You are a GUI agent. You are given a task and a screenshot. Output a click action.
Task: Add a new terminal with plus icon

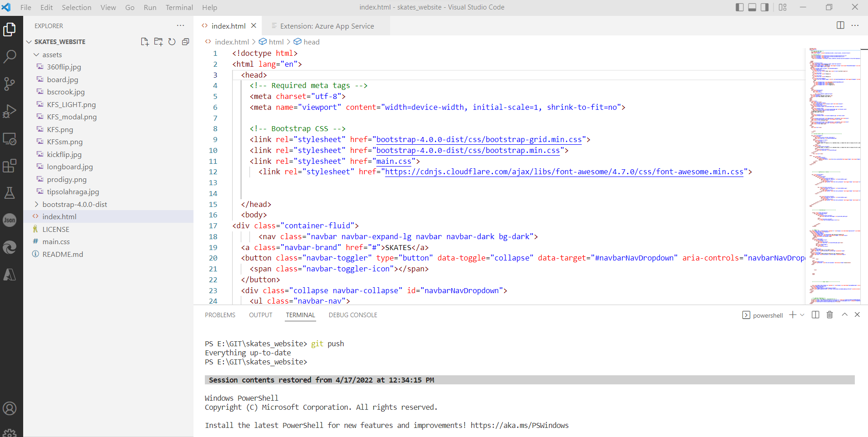[793, 315]
